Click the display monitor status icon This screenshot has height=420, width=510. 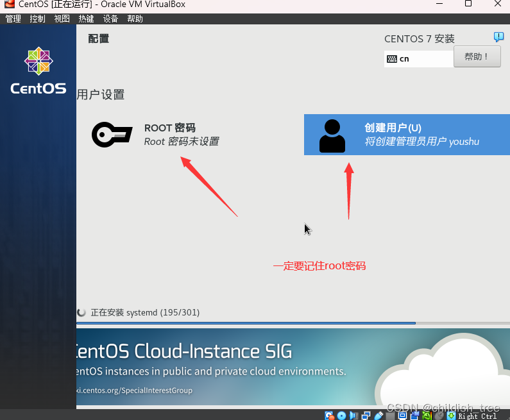tap(402, 416)
